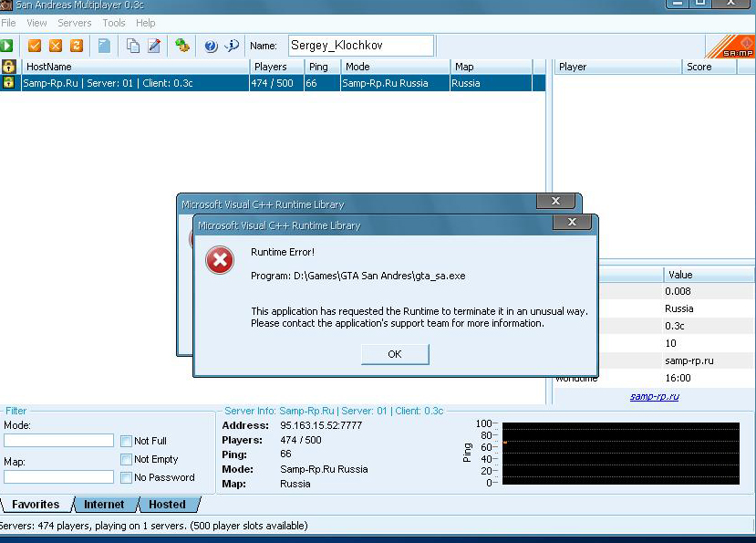Click the green Connect play icon
The width and height of the screenshot is (756, 543).
tap(6, 46)
